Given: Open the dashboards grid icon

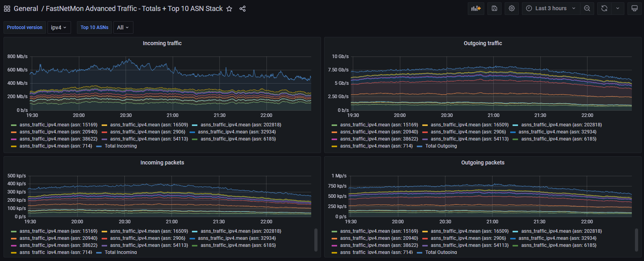Looking at the screenshot, I should pos(7,9).
